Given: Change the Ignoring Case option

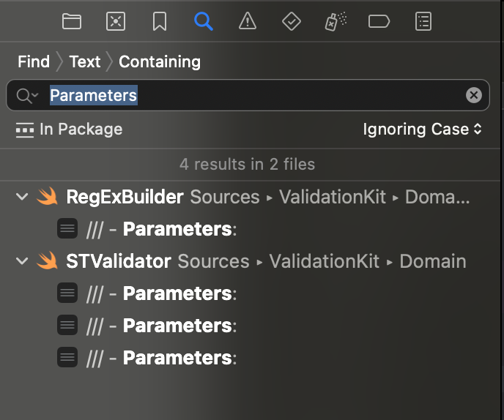Looking at the screenshot, I should (x=422, y=130).
